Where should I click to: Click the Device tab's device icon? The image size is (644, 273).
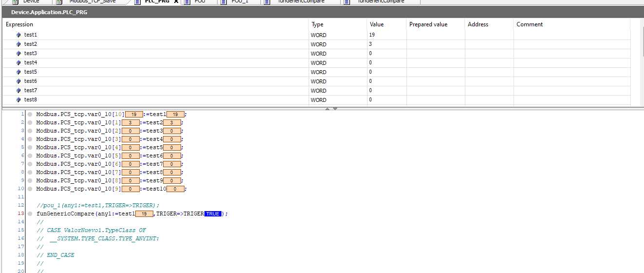point(15,1)
